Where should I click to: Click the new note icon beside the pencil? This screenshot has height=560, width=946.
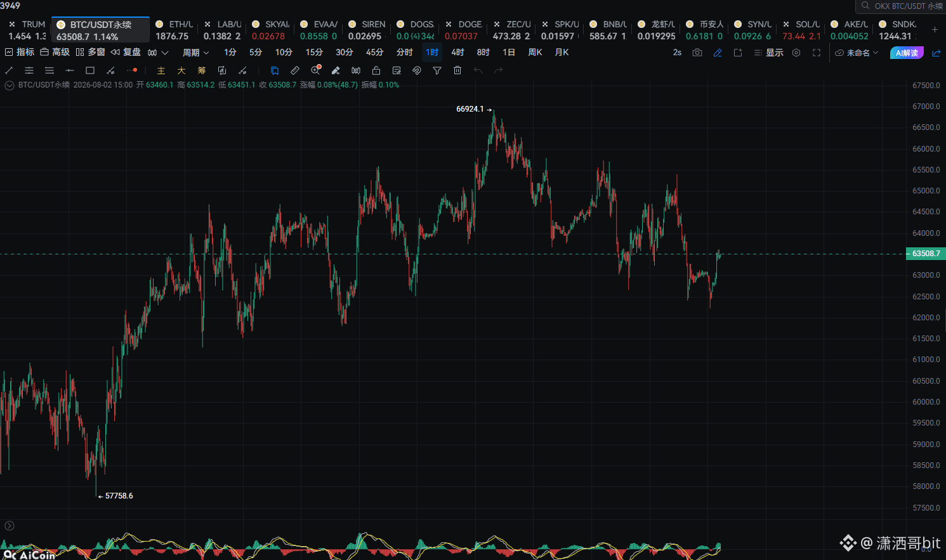(x=738, y=53)
